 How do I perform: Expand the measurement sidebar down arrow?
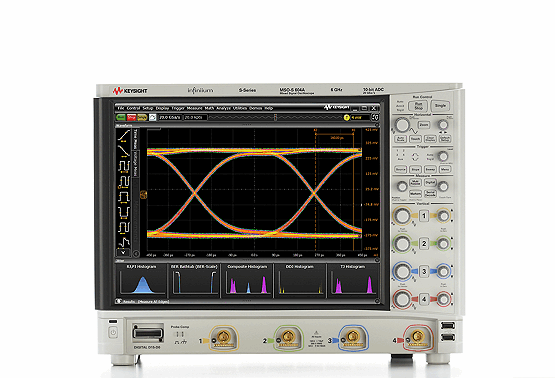coord(123,252)
